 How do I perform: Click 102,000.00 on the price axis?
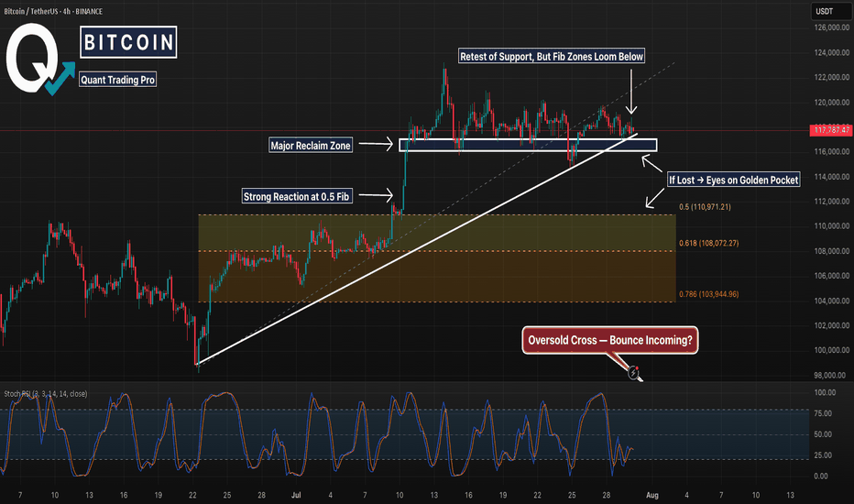(832, 325)
